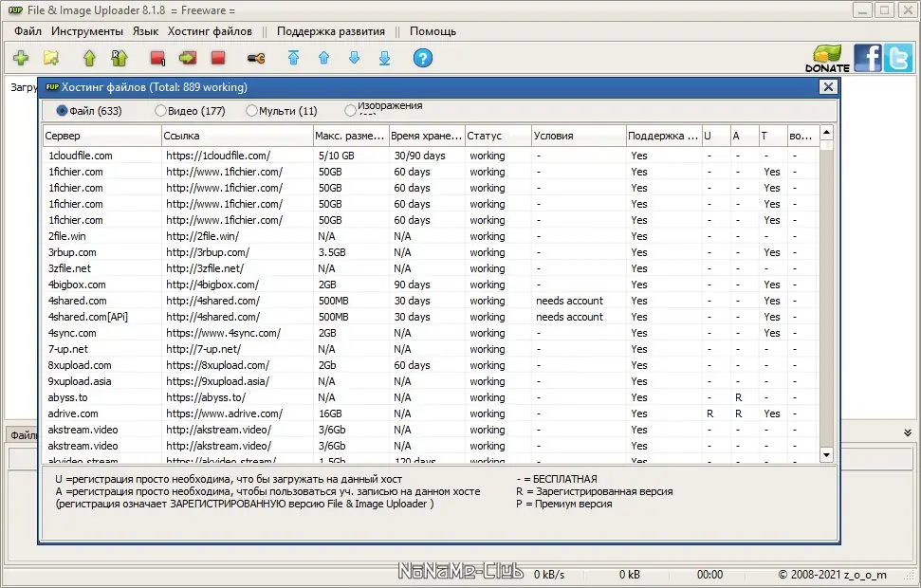Click the green plus add files icon
Image resolution: width=921 pixels, height=588 pixels.
pos(21,58)
